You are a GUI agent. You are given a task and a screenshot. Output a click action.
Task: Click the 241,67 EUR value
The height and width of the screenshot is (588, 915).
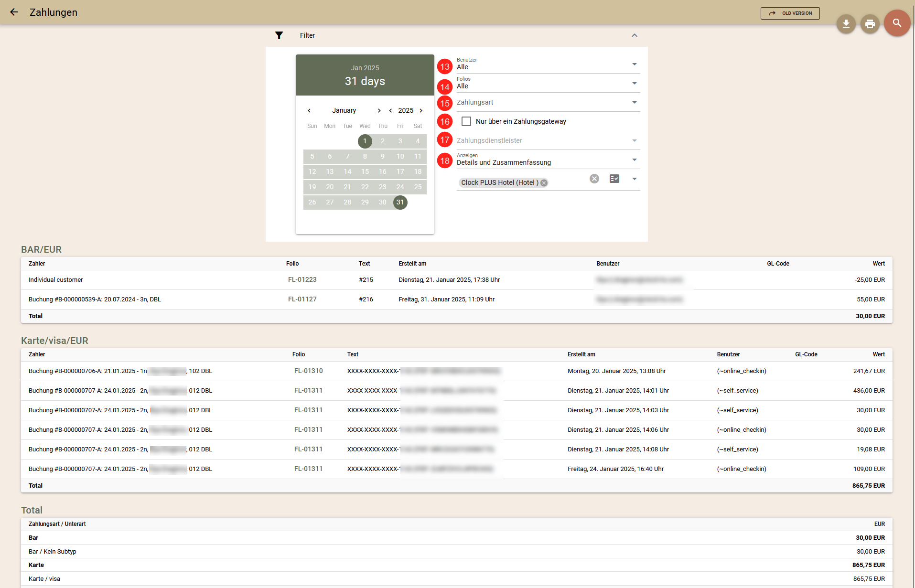click(x=869, y=371)
